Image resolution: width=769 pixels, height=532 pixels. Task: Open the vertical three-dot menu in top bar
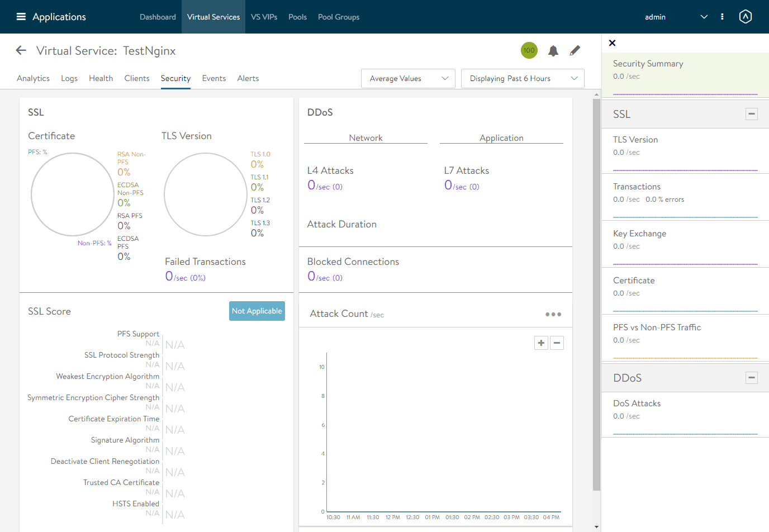click(x=722, y=17)
